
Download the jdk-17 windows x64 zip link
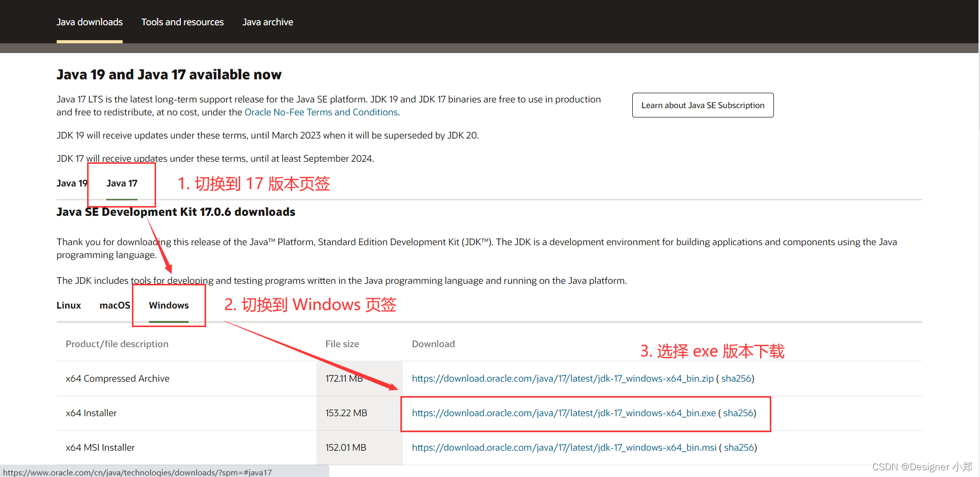pos(563,379)
